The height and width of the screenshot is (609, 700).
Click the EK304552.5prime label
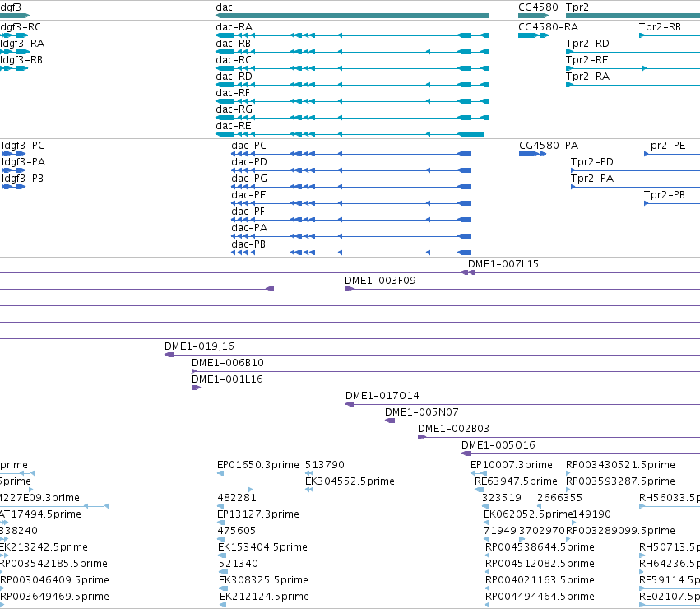tap(350, 481)
